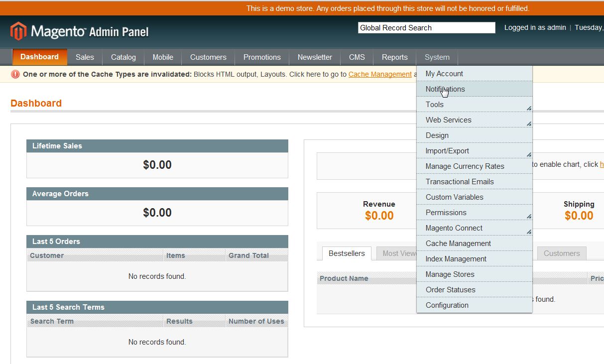Follow the Cache Management link in alert
The height and width of the screenshot is (364, 604).
tap(380, 74)
